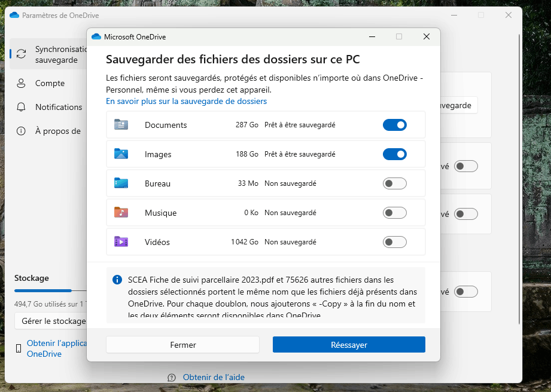Turn off Images backup toggle
Image resolution: width=551 pixels, height=392 pixels.
coord(395,154)
